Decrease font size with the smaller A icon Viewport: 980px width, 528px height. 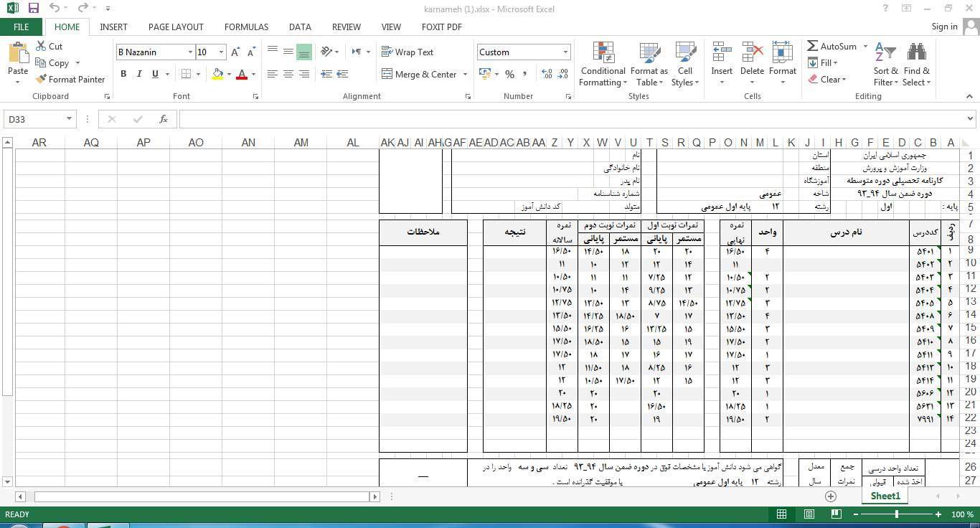(x=251, y=52)
